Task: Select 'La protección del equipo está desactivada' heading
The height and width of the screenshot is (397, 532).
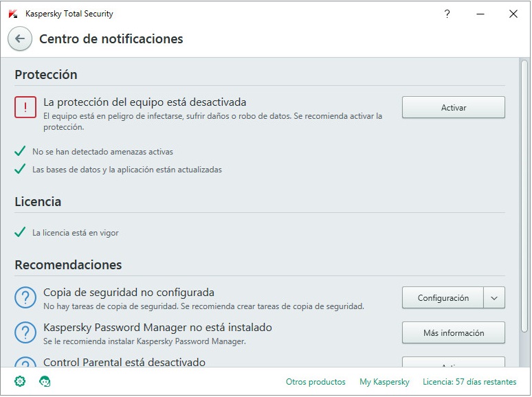Action: (x=145, y=102)
